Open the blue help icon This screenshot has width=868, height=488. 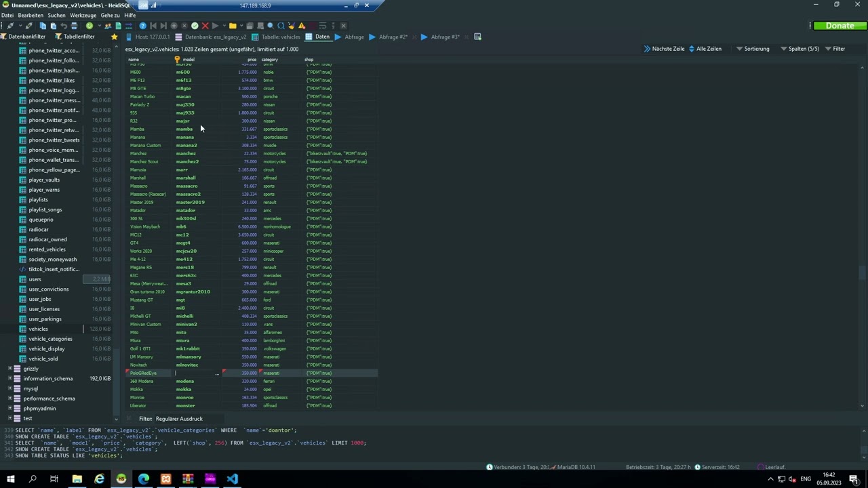(142, 26)
